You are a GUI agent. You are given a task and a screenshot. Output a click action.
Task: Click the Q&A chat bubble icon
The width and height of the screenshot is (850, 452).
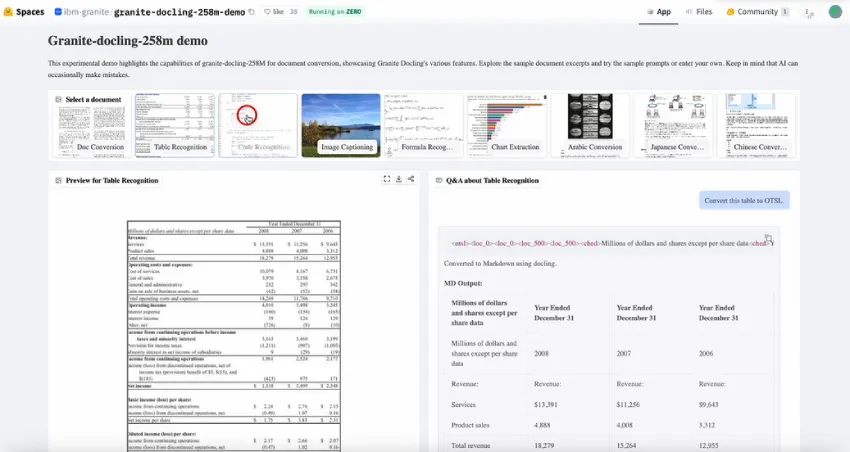click(439, 180)
